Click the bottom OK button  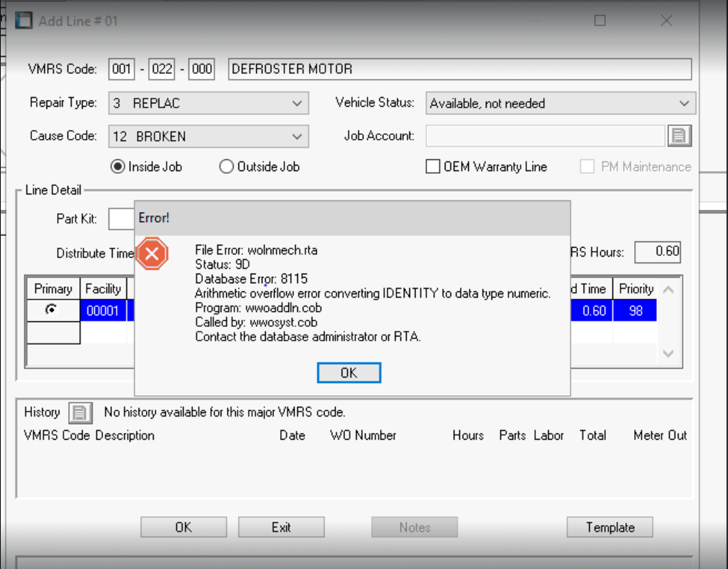click(x=184, y=527)
